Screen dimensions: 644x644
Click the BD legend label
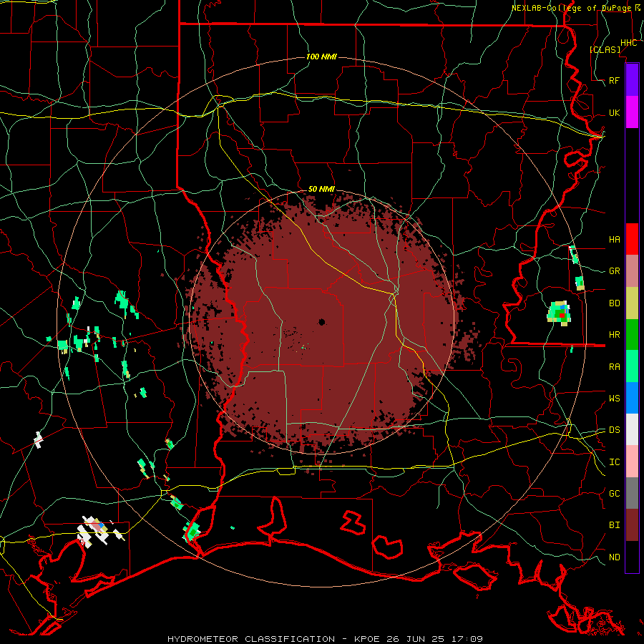[614, 303]
